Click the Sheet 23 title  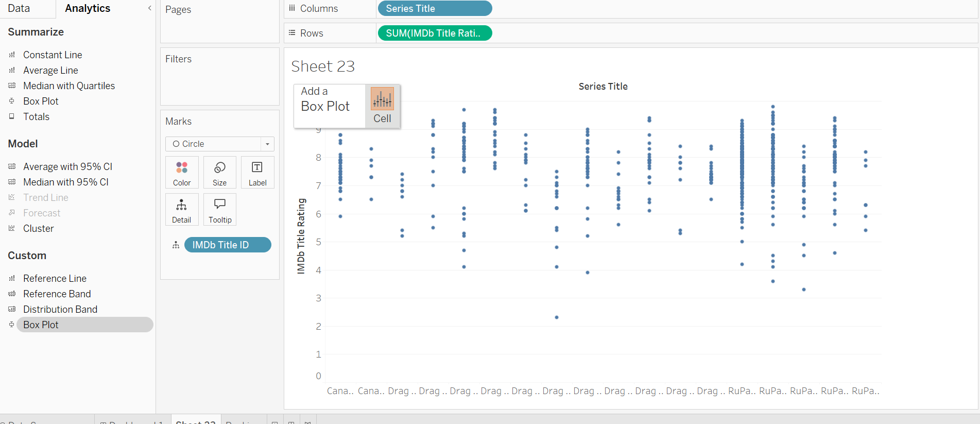click(323, 66)
